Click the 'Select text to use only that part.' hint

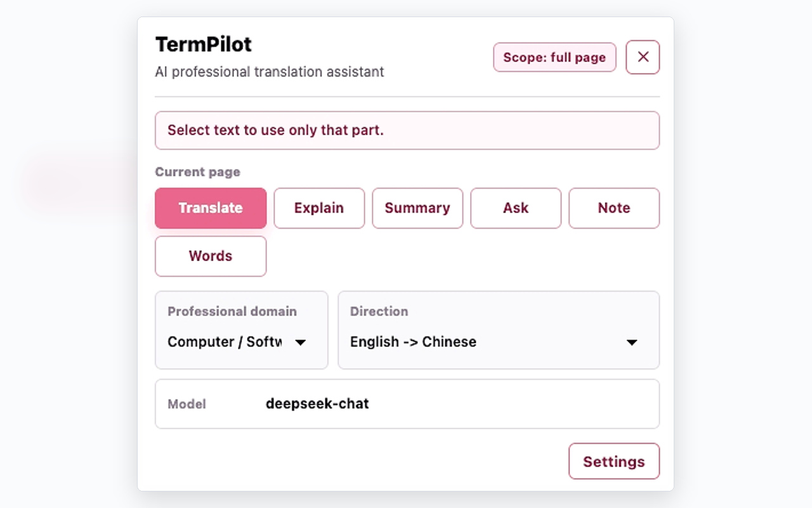click(407, 131)
